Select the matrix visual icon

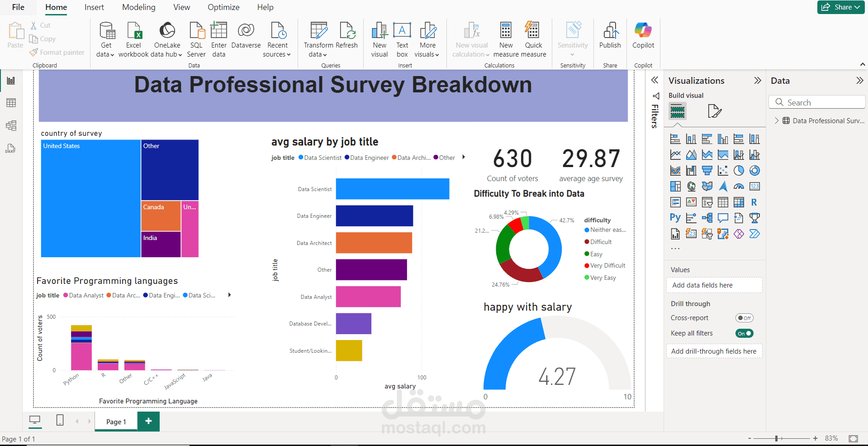pos(739,202)
